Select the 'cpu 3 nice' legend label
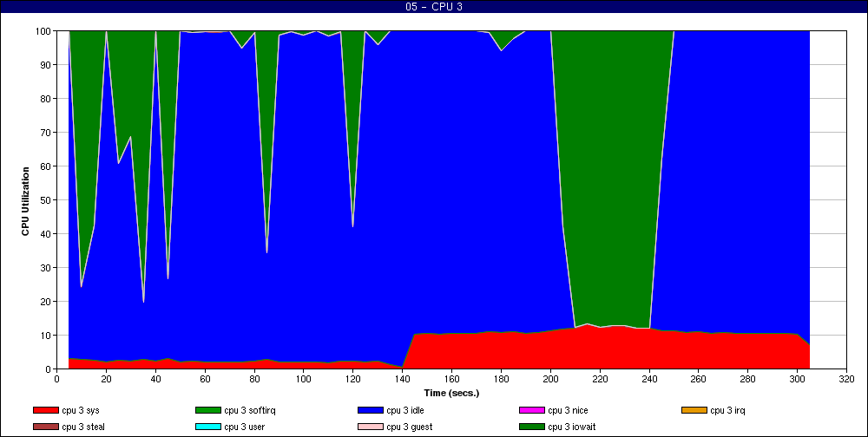This screenshot has height=437, width=868. tap(568, 410)
